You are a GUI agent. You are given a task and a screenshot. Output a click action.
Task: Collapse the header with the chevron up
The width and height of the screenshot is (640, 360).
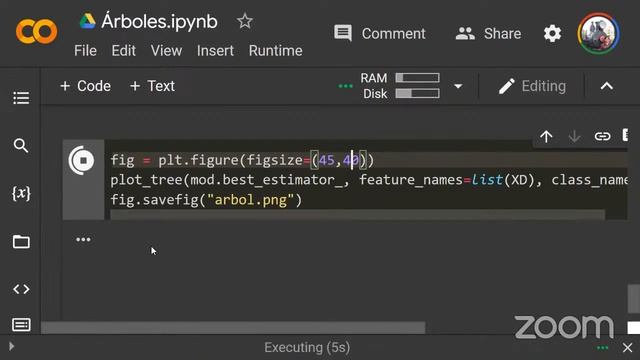pos(607,86)
